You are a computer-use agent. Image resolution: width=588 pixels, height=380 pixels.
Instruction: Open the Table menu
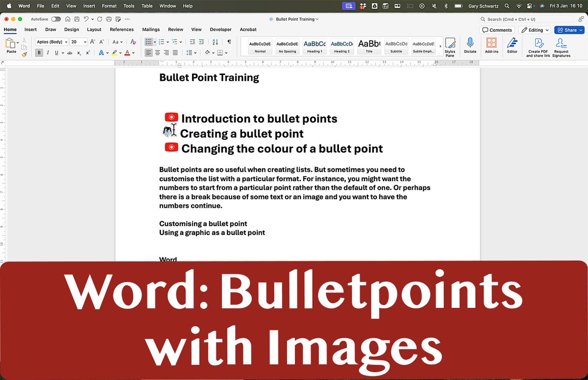click(x=147, y=6)
